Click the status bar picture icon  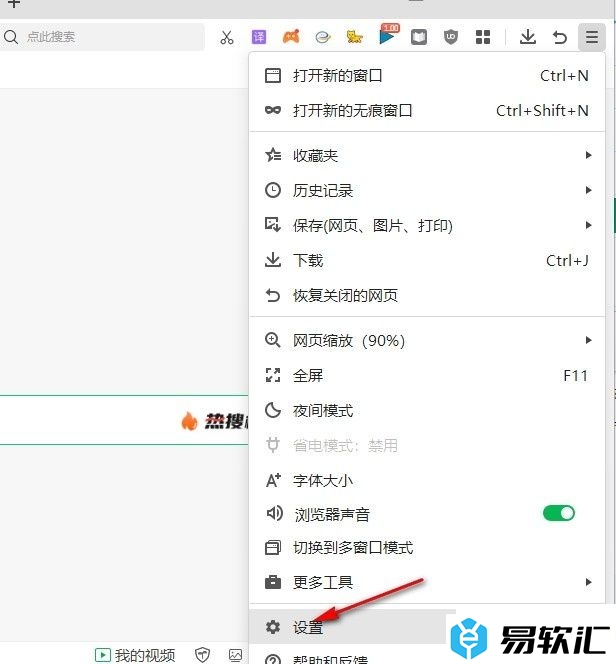235,655
